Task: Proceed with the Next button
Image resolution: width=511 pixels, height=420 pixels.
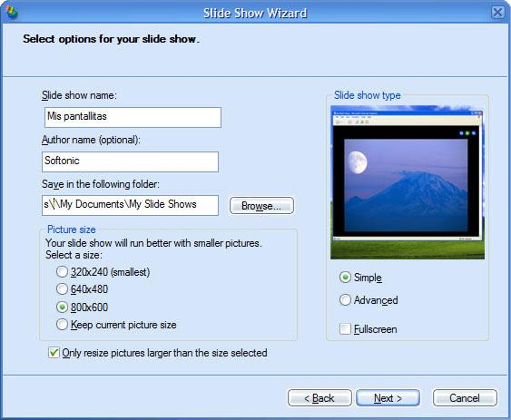Action: (x=388, y=398)
